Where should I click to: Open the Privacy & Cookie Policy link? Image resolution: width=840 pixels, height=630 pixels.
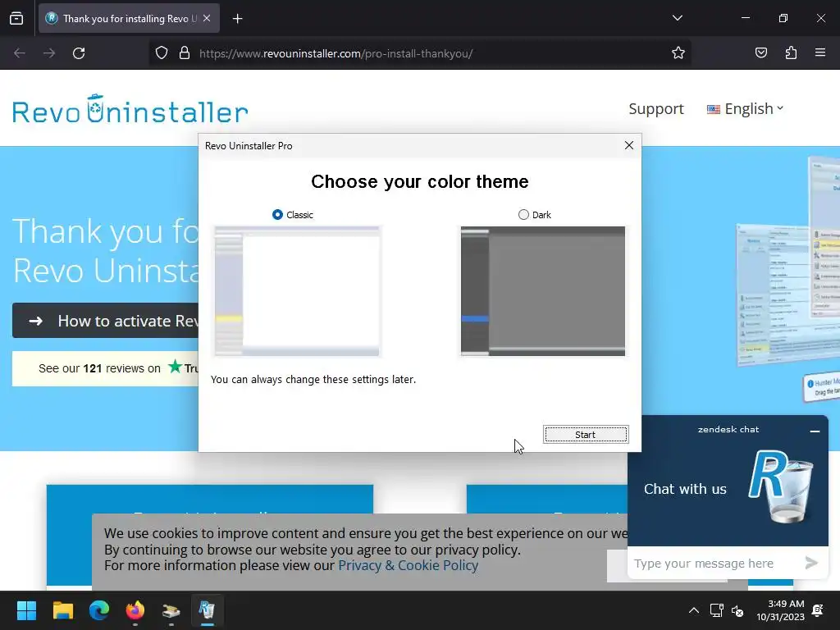408,566
